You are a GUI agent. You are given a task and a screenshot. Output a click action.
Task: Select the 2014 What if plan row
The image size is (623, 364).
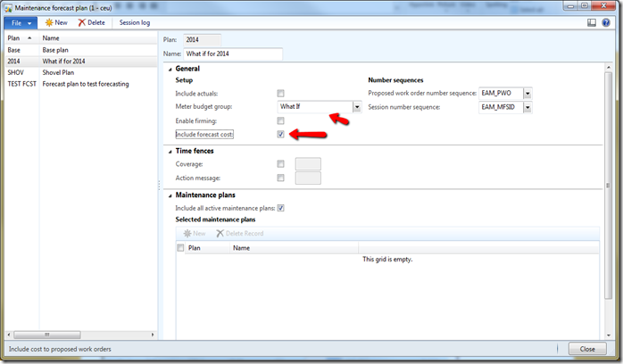tap(81, 62)
